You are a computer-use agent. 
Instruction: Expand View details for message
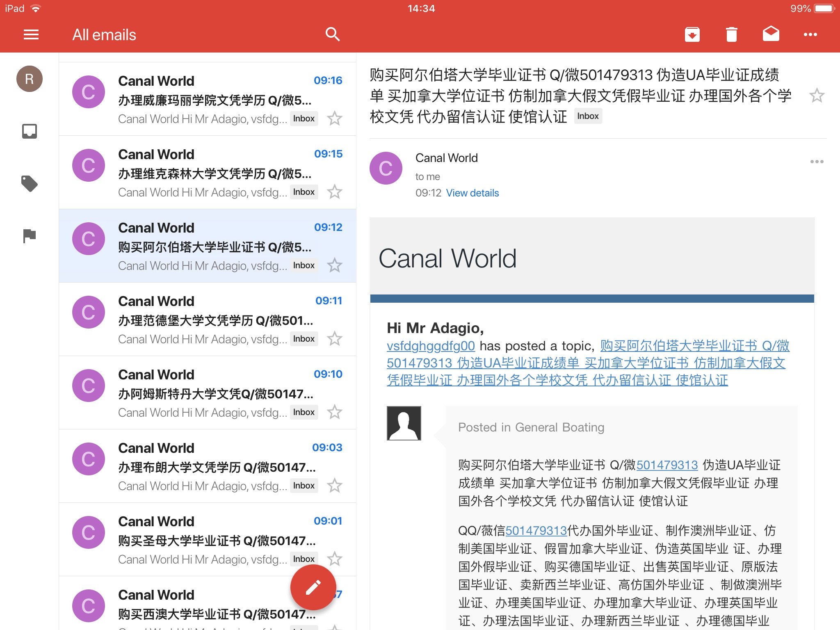[472, 193]
